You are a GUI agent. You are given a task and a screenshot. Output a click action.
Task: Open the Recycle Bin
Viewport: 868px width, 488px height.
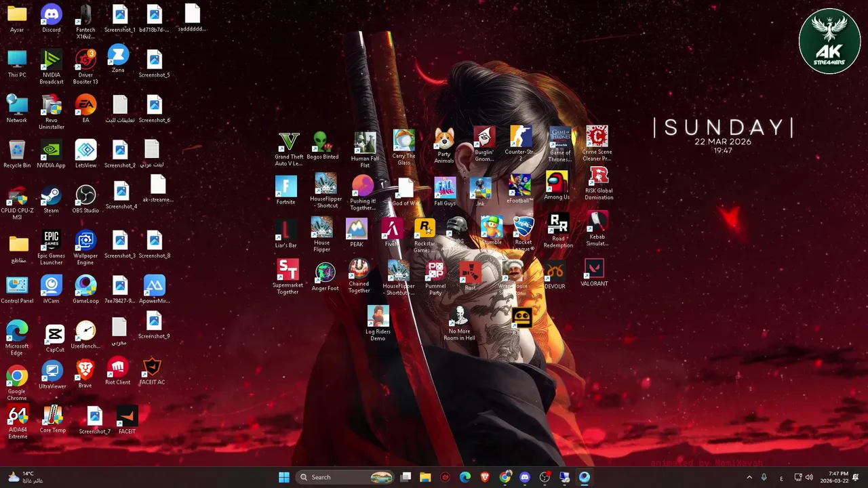(x=17, y=154)
